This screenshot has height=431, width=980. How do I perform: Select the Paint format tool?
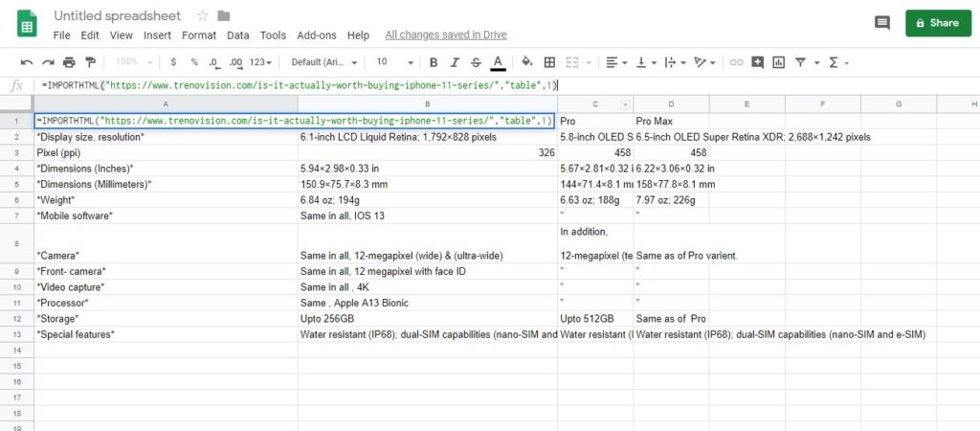coord(91,62)
